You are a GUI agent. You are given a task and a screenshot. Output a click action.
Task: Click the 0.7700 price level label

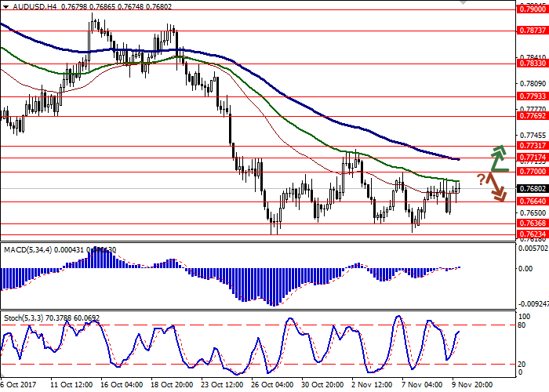(x=532, y=171)
